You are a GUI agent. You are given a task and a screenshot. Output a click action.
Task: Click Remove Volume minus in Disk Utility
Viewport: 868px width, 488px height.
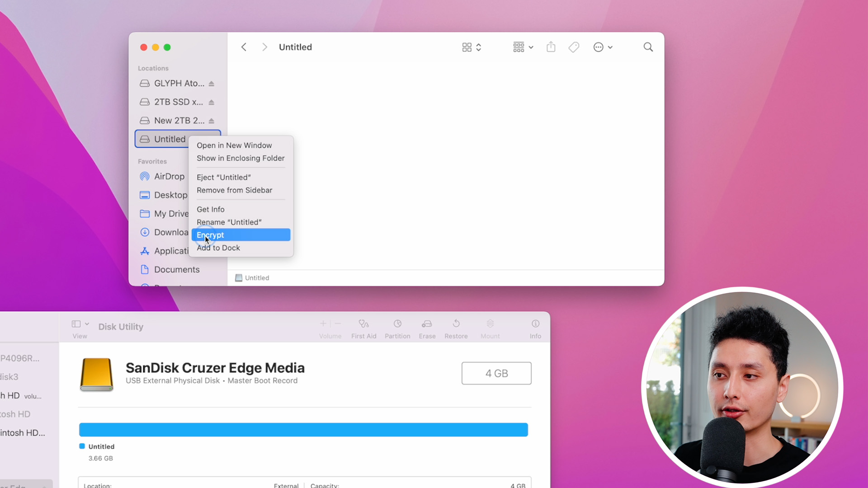coord(338,324)
